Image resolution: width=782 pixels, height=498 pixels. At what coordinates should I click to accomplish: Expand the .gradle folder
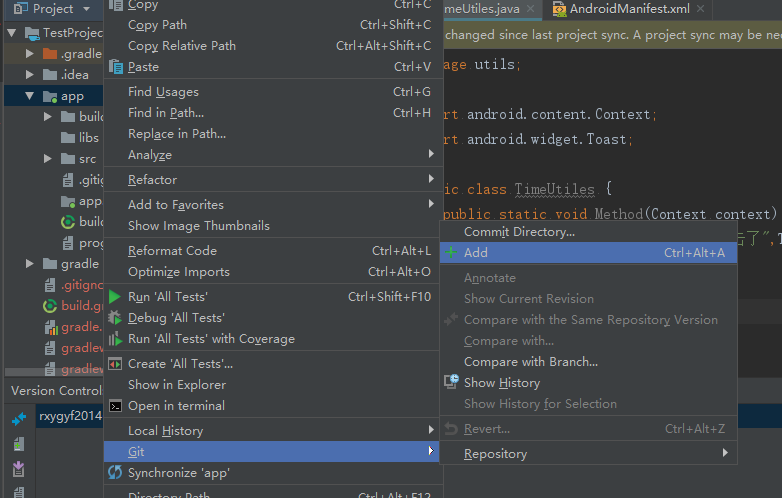tap(29, 53)
